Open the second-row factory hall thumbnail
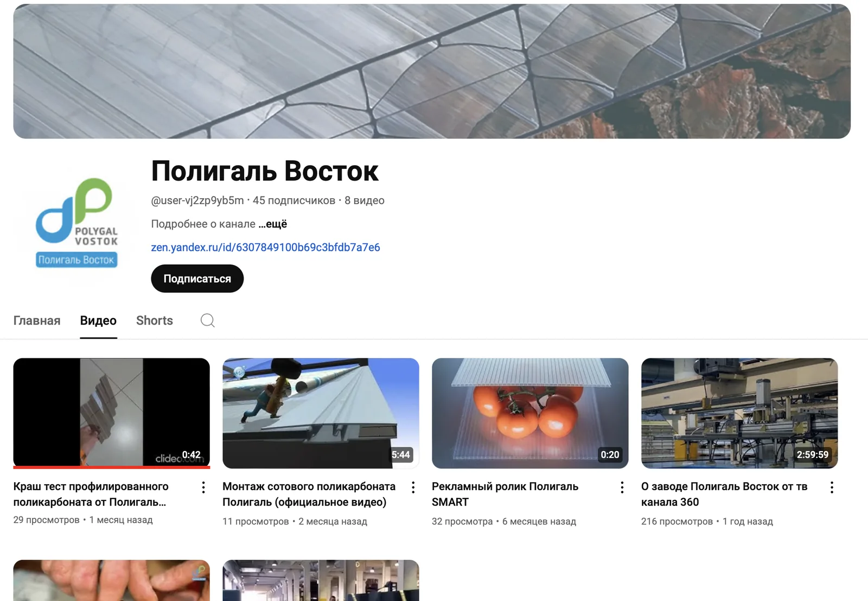This screenshot has width=868, height=601. [x=321, y=580]
